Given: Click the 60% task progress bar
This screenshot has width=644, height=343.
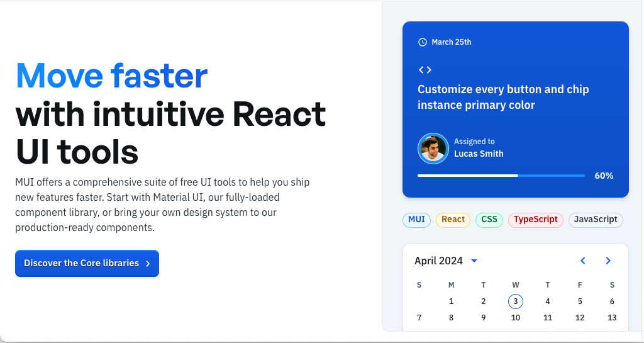Looking at the screenshot, I should [501, 176].
